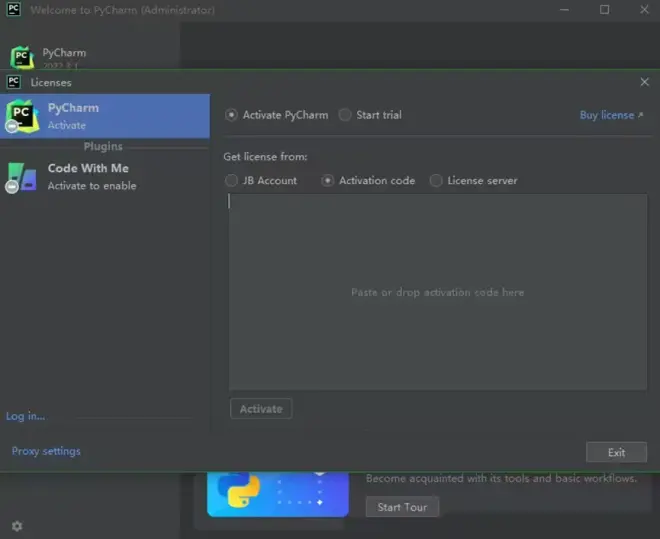The width and height of the screenshot is (660, 539).
Task: Select Code With Me plugin entry
Action: (x=105, y=177)
